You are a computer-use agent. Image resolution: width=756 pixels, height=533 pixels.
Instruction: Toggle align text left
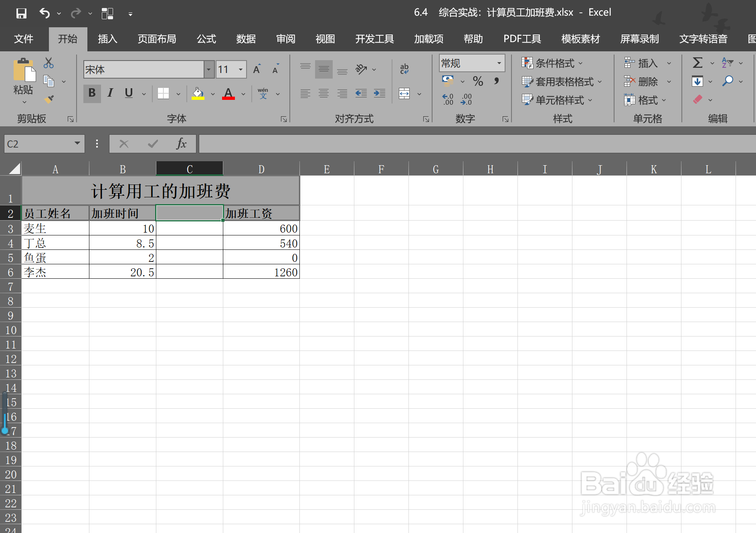[x=305, y=93]
